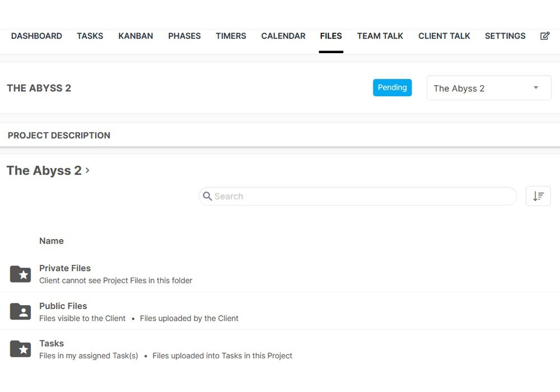Click the chevron beside The Abyss 2 breadcrumb
560x392 pixels.
pos(87,170)
